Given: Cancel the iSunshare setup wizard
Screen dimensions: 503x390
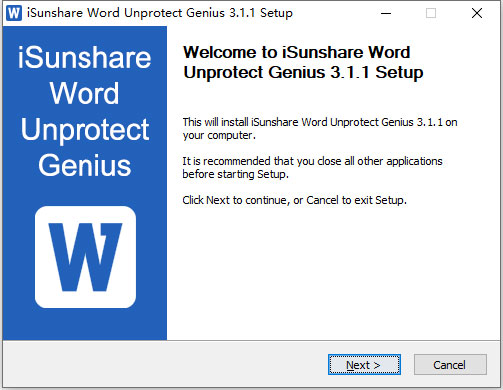Looking at the screenshot, I should (450, 365).
